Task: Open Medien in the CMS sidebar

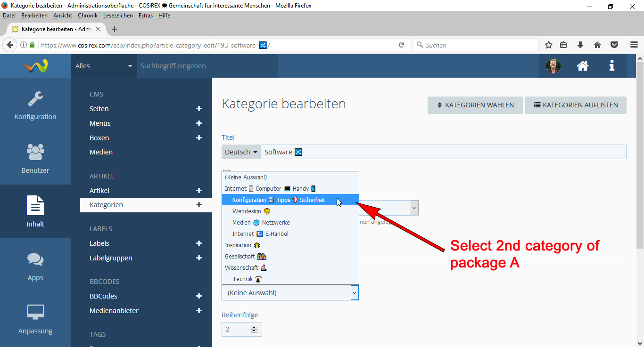Action: (101, 152)
